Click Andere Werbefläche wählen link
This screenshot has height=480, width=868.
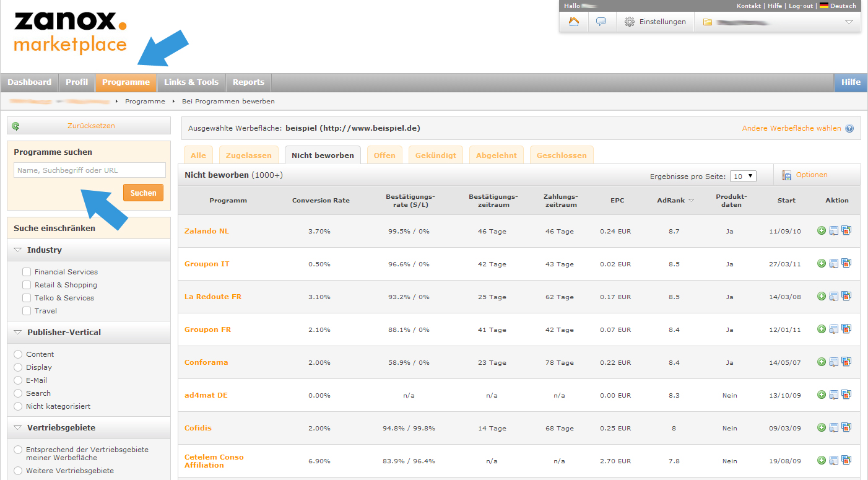[x=791, y=128]
